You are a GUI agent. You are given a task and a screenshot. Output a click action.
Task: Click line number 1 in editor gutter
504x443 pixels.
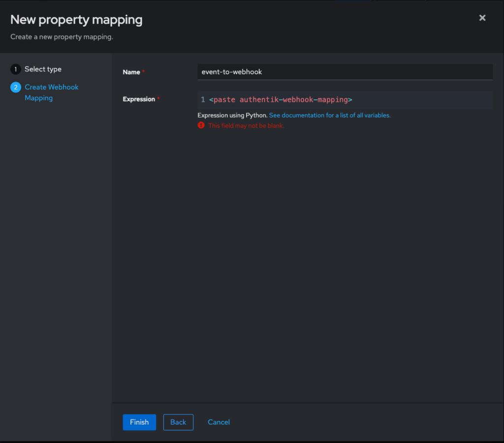pyautogui.click(x=203, y=100)
